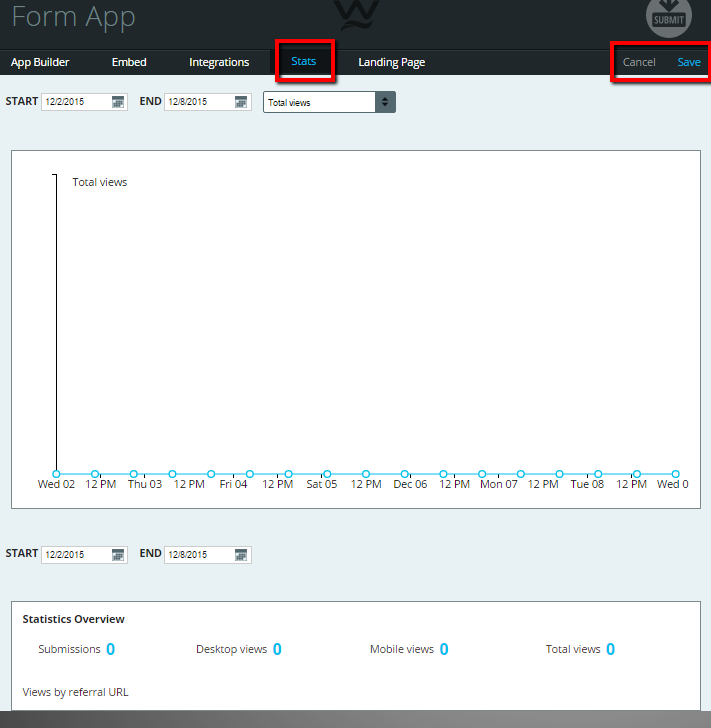Click the Fri 04 axis label
This screenshot has width=711, height=728.
233,484
